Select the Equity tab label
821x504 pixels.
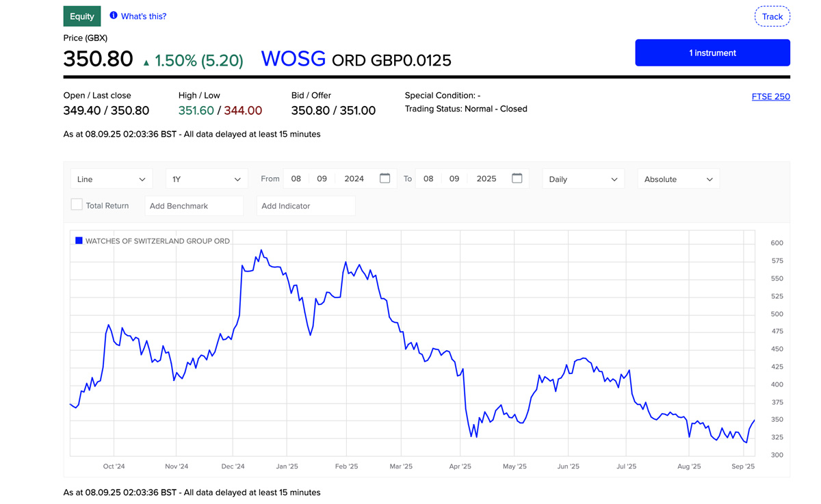82,16
